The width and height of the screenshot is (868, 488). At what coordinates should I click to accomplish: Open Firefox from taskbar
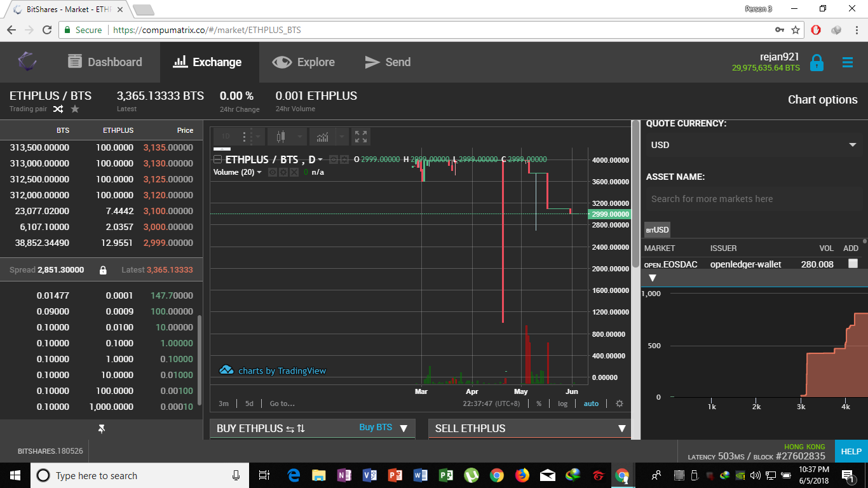click(522, 475)
